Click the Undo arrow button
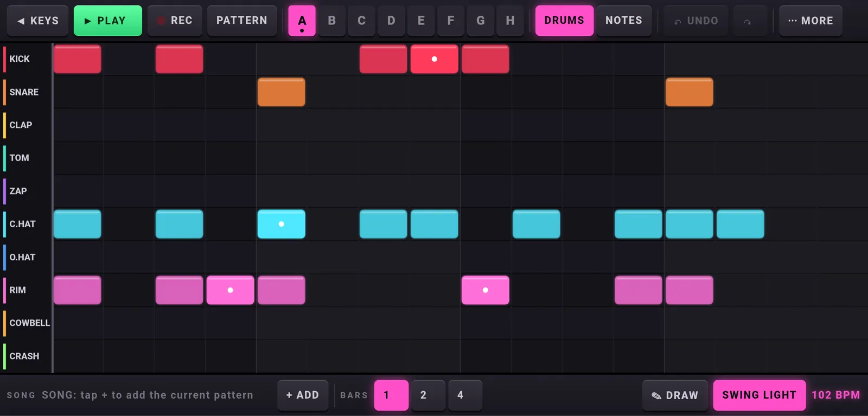This screenshot has height=416, width=868. pyautogui.click(x=696, y=21)
